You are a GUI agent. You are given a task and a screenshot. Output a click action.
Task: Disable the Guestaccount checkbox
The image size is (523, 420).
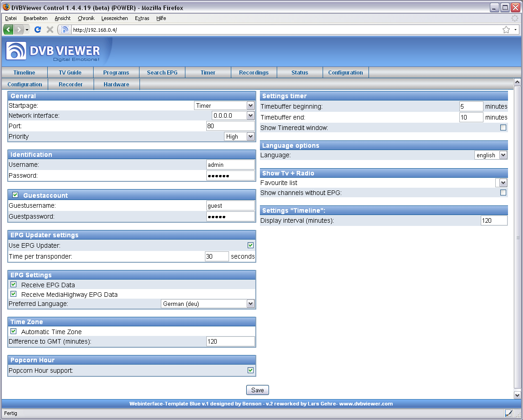coord(15,195)
